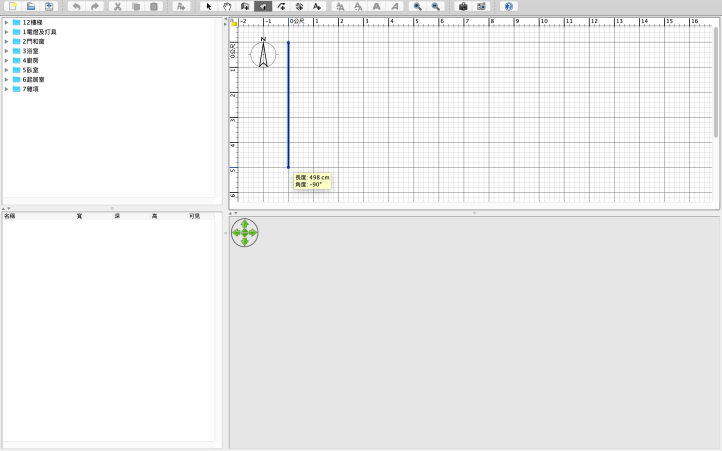Click the 可見 column header
The image size is (722, 451).
[x=195, y=215]
